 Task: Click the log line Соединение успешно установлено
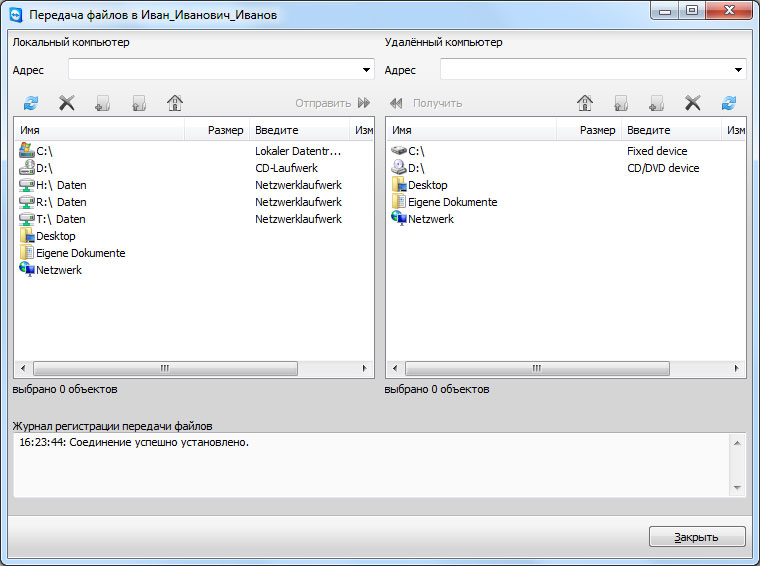[134, 442]
